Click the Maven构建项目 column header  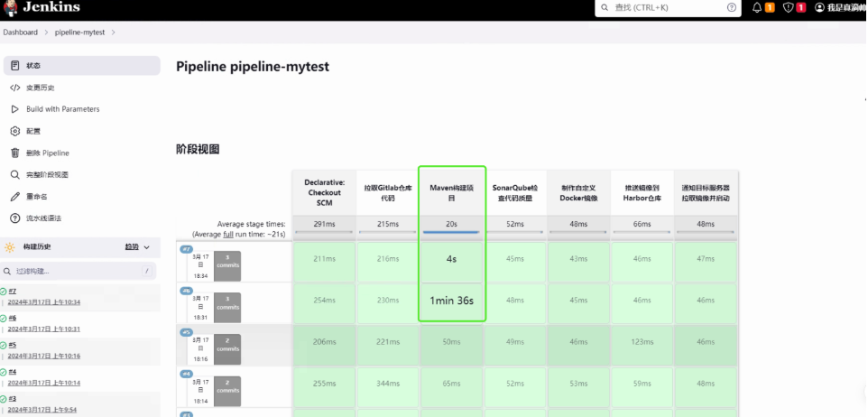[x=451, y=193]
